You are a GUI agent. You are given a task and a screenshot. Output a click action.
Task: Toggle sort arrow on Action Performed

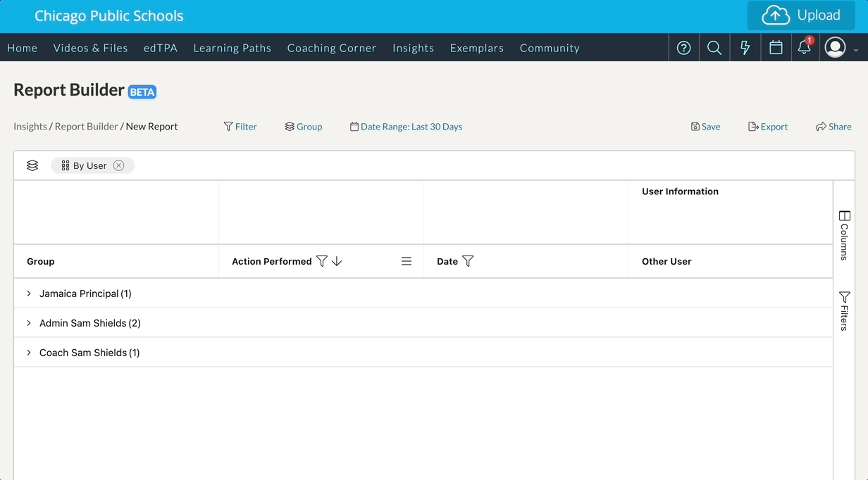click(x=337, y=261)
